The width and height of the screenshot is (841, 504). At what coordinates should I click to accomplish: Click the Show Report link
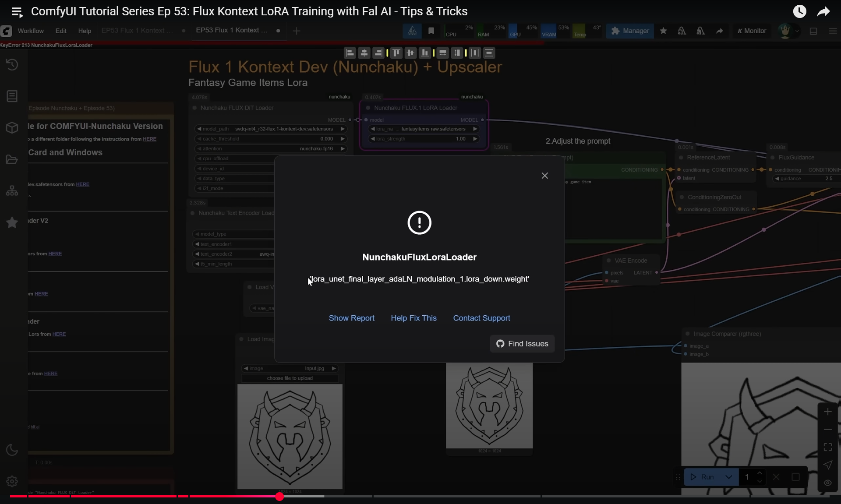click(351, 318)
